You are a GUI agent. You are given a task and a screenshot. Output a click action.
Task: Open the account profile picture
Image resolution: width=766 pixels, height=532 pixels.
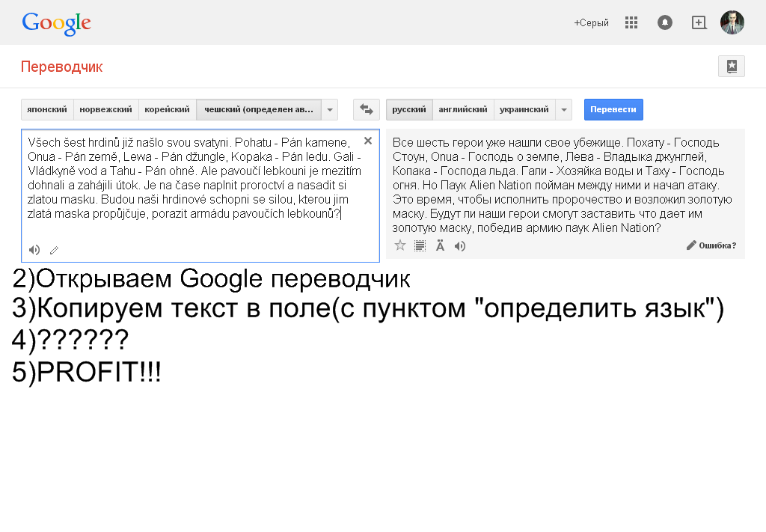[732, 22]
